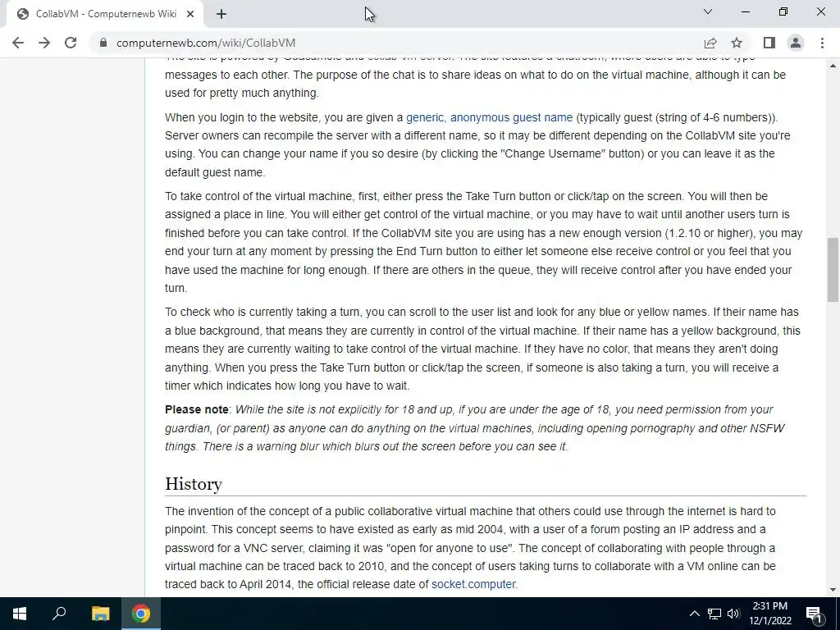
Task: Click the bold 'Please note' text
Action: coord(197,409)
